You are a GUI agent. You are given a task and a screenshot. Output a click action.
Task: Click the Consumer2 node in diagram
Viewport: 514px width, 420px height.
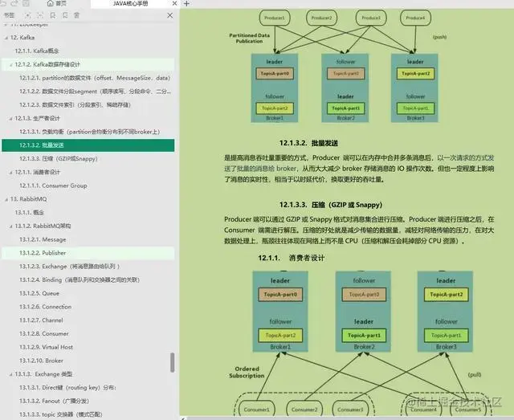[304, 410]
